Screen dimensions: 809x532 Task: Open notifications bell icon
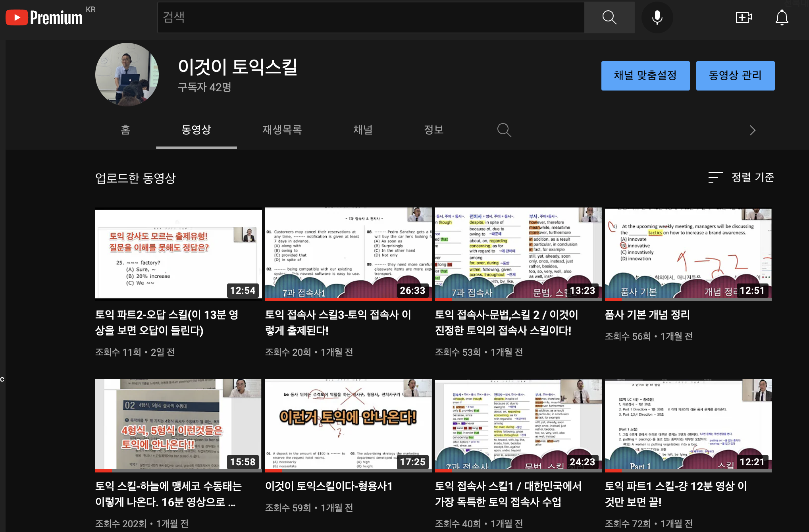[x=782, y=17]
